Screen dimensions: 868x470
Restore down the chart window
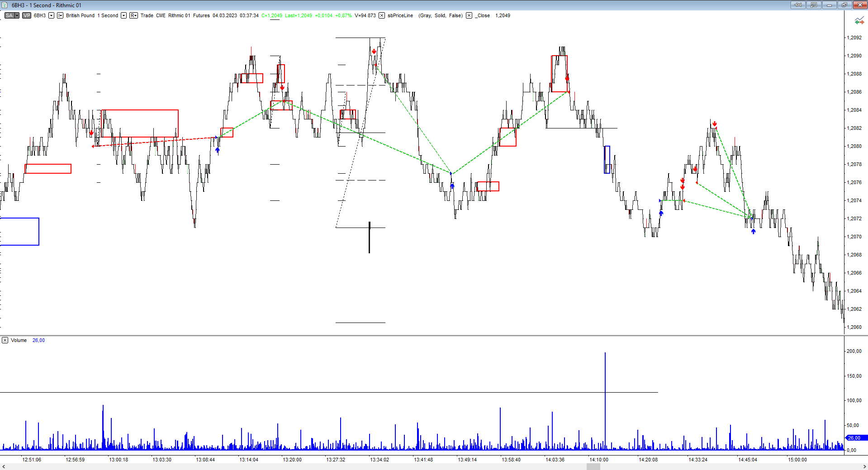pyautogui.click(x=844, y=5)
